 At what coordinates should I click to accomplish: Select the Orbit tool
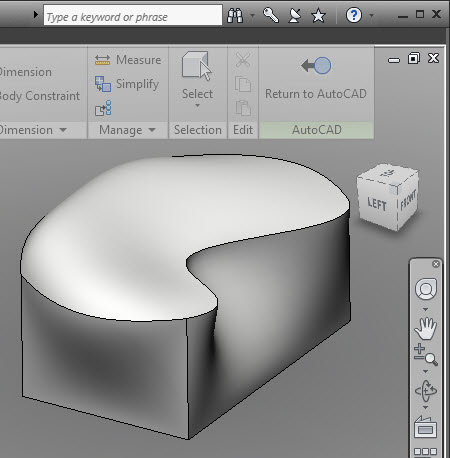426,391
